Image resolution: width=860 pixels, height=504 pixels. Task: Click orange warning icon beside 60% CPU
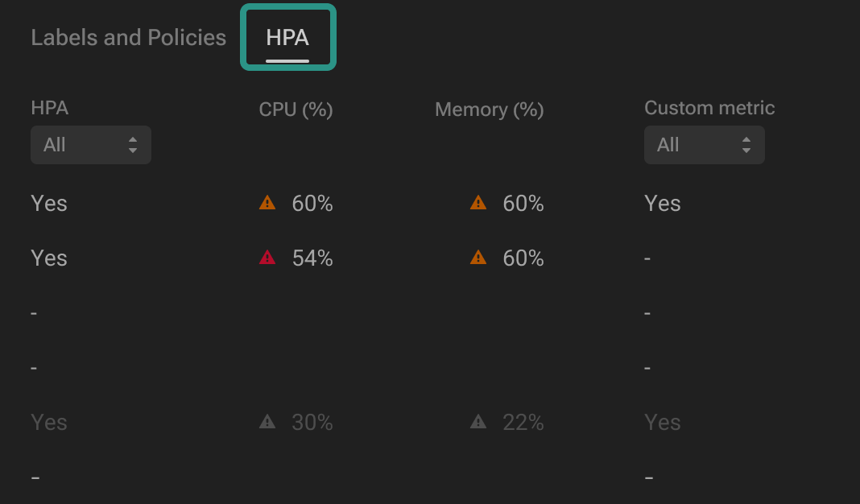[x=267, y=204]
